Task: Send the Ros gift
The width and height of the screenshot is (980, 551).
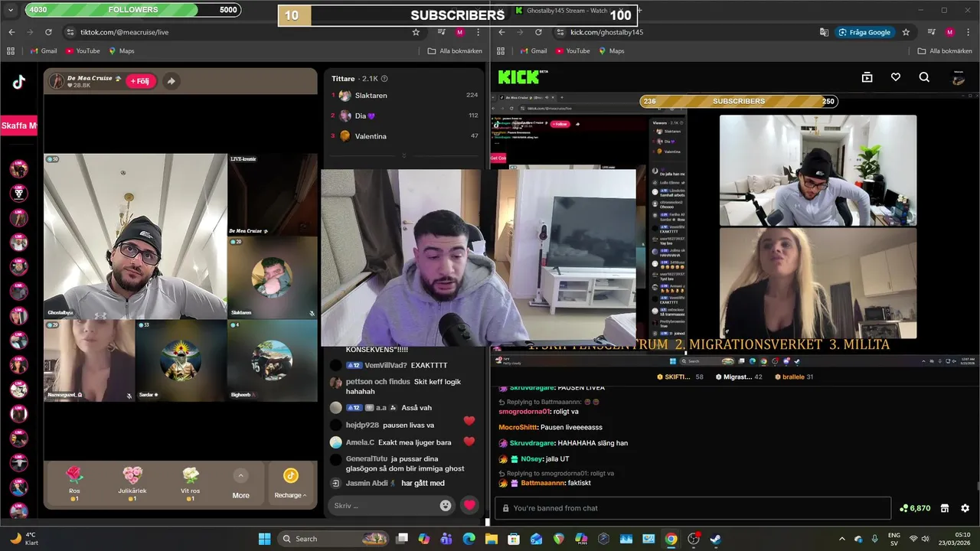Action: point(74,484)
